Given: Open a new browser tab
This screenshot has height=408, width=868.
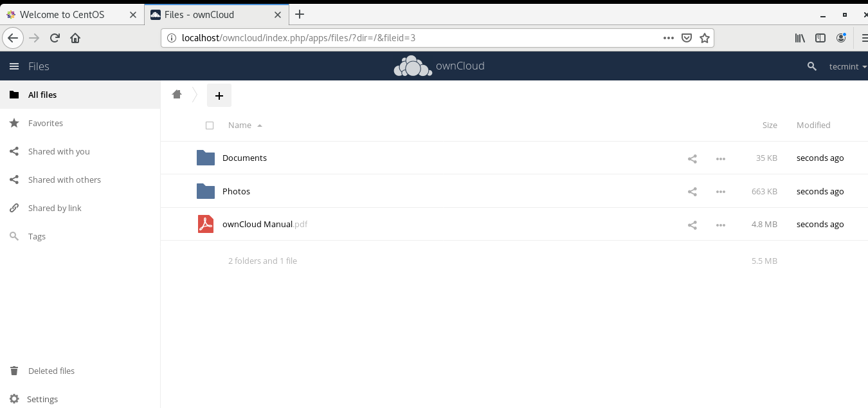Looking at the screenshot, I should coord(300,14).
